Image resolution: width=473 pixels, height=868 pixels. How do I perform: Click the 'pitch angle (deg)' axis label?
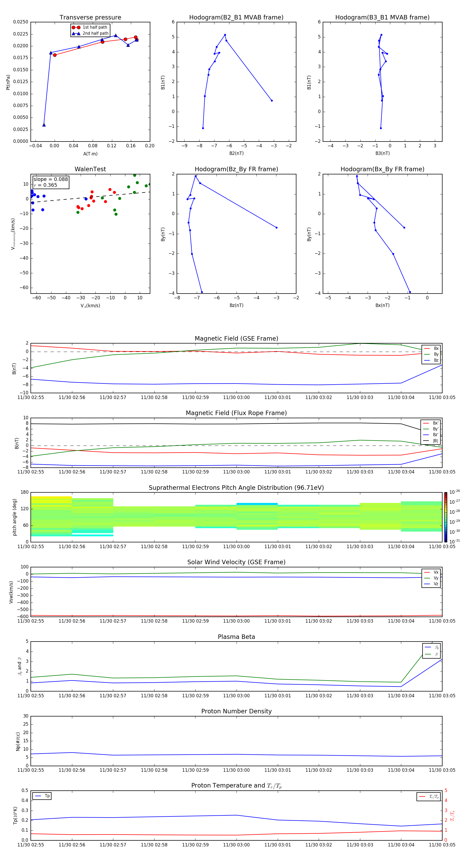14,517
